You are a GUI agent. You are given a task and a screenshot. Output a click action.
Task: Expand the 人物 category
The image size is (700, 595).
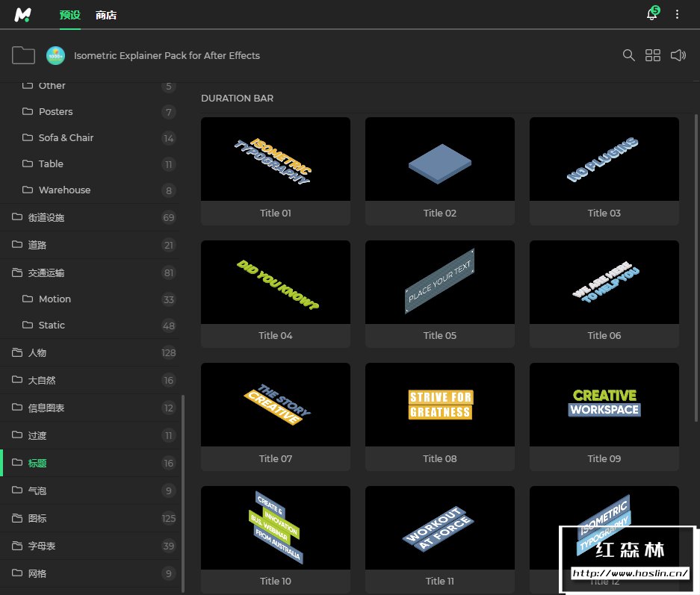point(90,353)
